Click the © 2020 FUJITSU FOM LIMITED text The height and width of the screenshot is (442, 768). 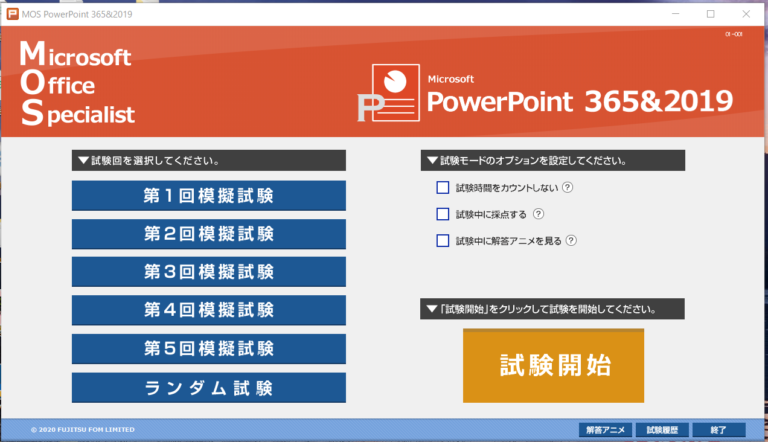(83, 430)
